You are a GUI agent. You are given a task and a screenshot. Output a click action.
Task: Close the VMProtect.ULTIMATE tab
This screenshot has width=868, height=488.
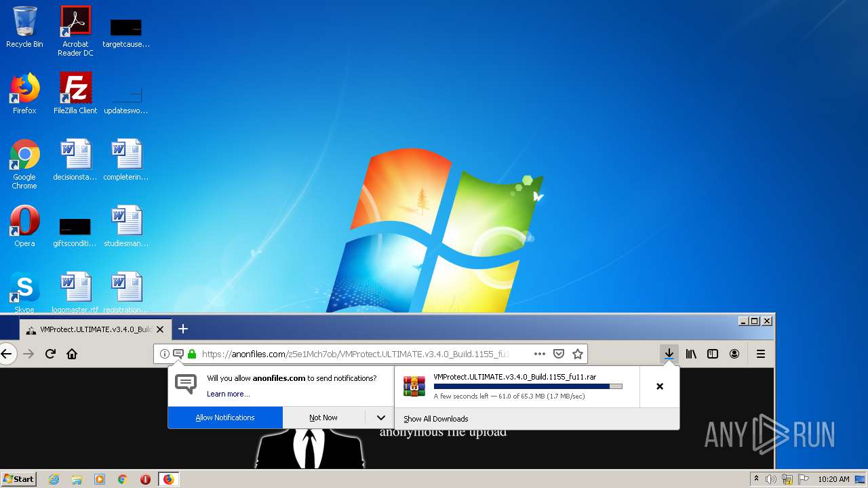click(x=160, y=329)
